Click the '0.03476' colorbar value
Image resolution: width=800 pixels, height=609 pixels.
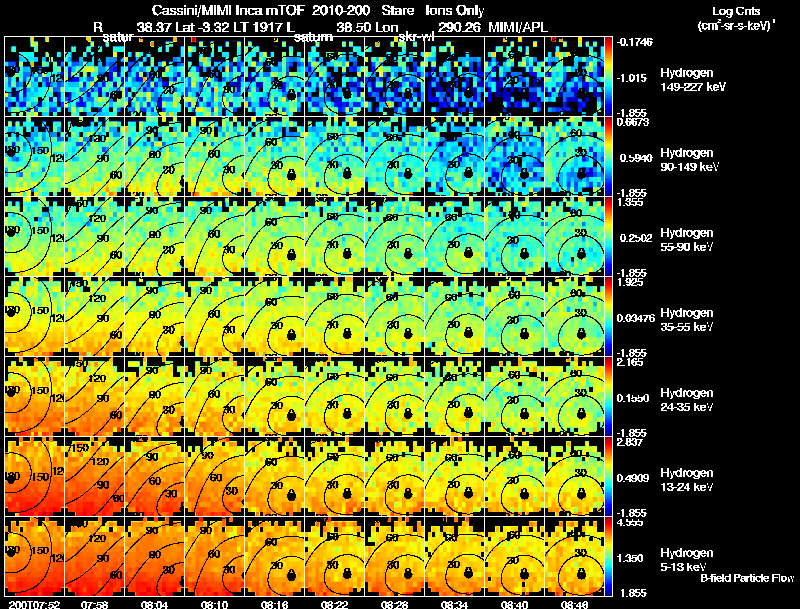[636, 318]
